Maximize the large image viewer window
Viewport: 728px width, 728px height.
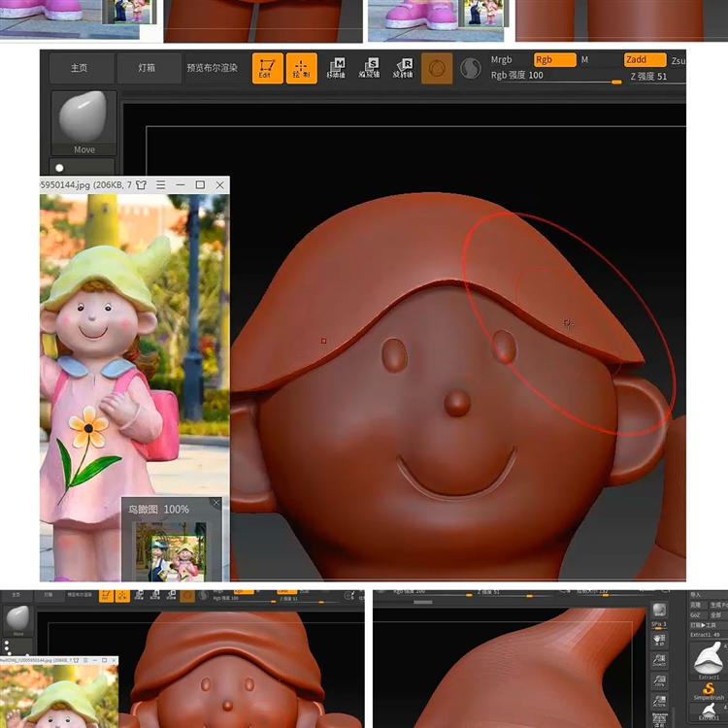tap(200, 184)
